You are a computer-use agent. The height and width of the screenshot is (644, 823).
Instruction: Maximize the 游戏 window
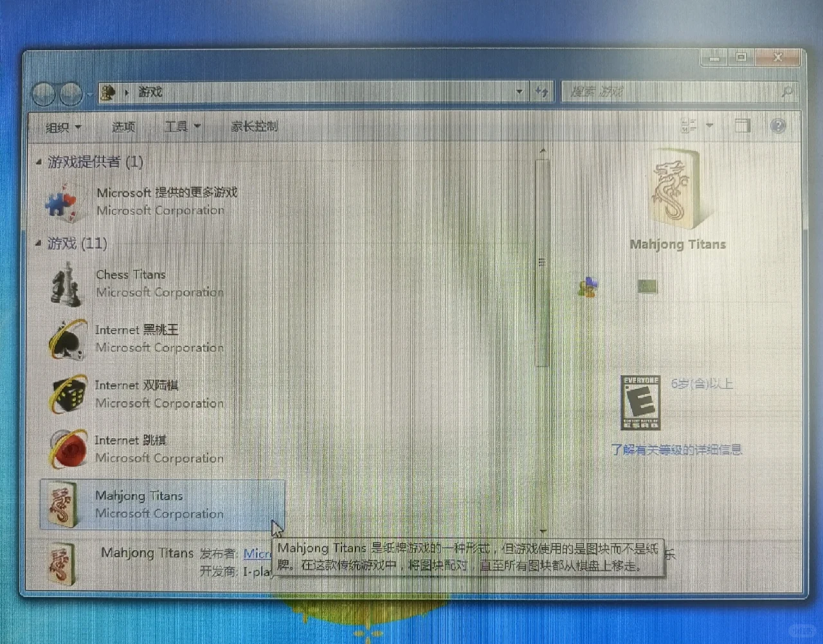tap(741, 58)
